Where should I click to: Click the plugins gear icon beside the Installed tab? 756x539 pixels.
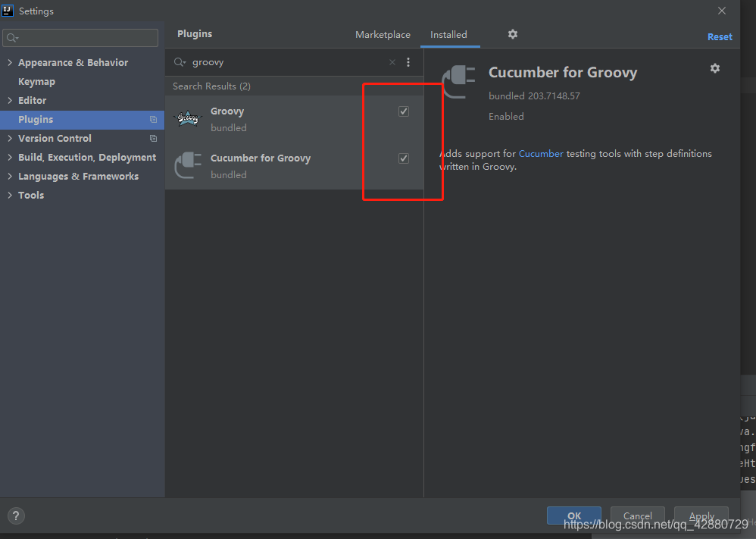point(513,34)
